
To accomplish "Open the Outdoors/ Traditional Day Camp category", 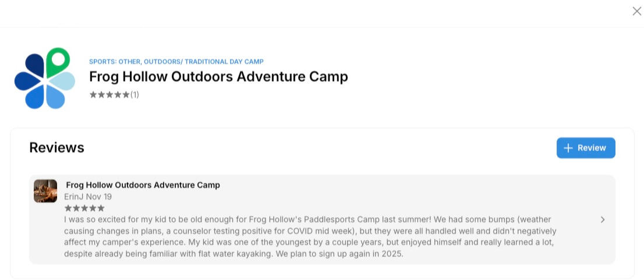I will pyautogui.click(x=204, y=62).
